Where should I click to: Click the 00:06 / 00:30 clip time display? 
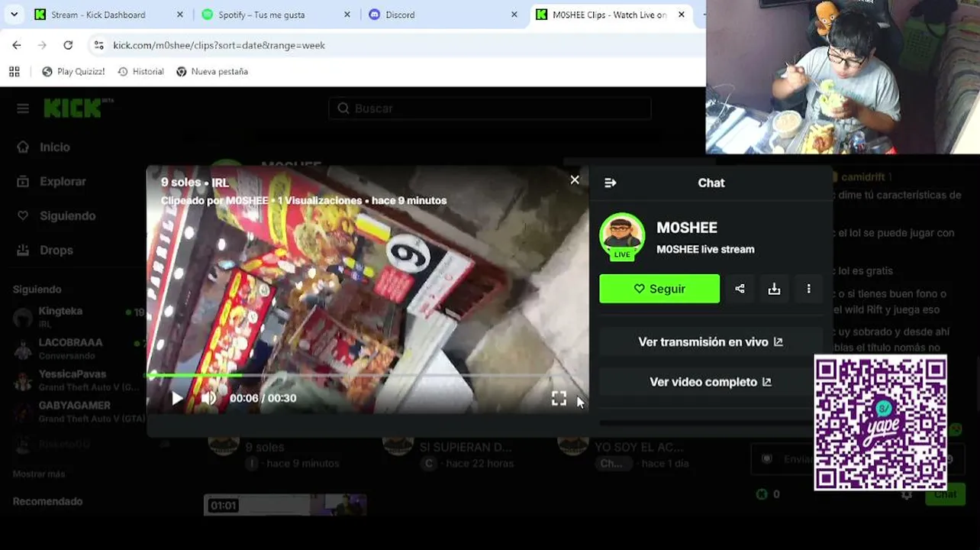tap(263, 398)
